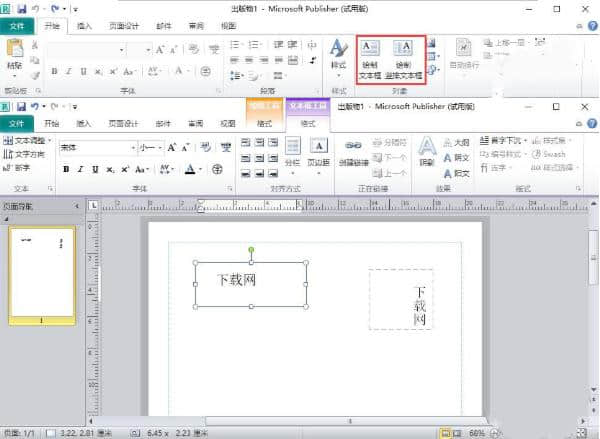Viewport: 600px width, 439px height.
Task: Click the Create Link (创建链接) icon
Action: tap(354, 152)
